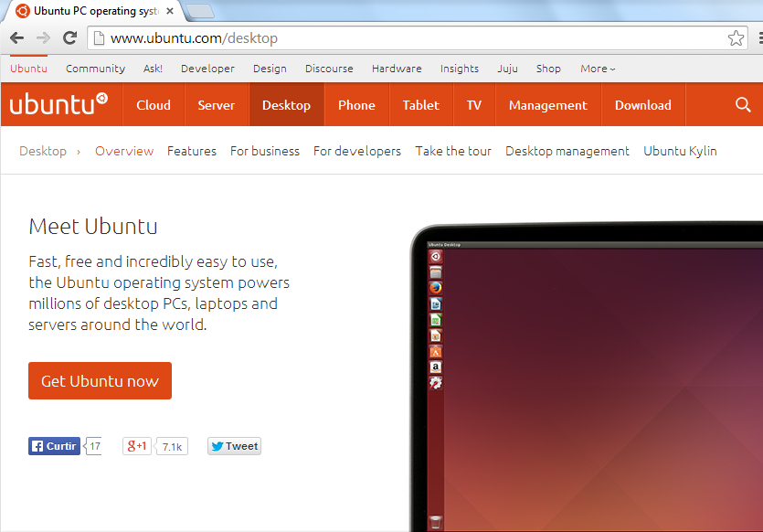Click the browser forward arrow

[x=43, y=38]
